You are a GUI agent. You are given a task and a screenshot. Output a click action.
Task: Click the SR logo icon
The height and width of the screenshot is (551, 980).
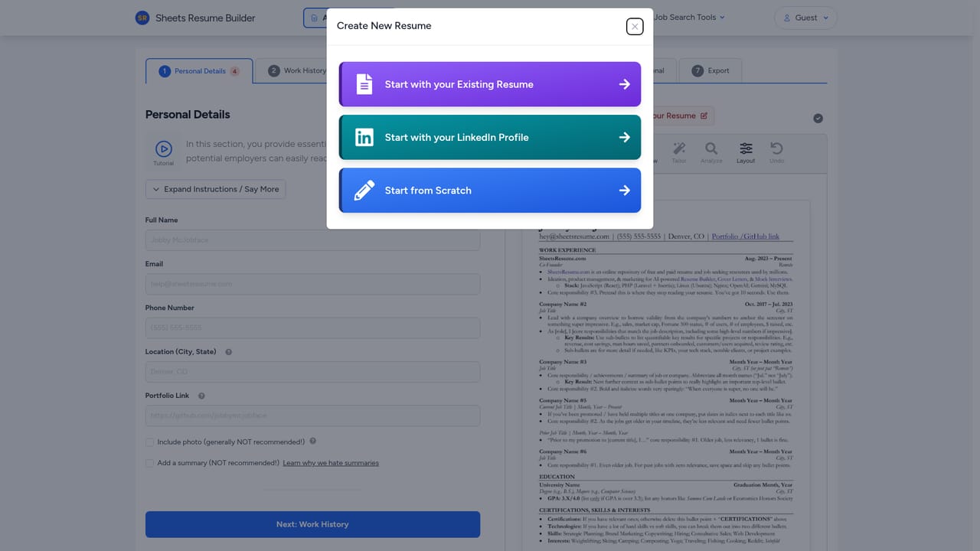click(142, 18)
